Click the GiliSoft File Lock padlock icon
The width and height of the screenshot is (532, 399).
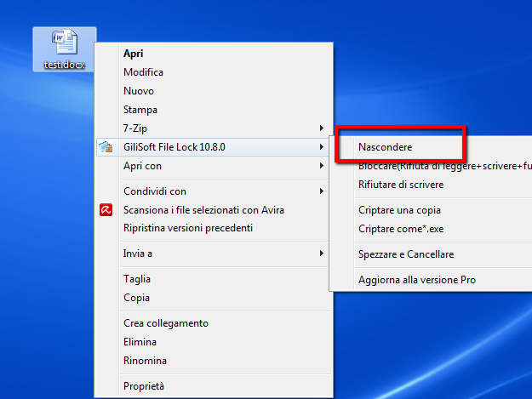(x=106, y=147)
